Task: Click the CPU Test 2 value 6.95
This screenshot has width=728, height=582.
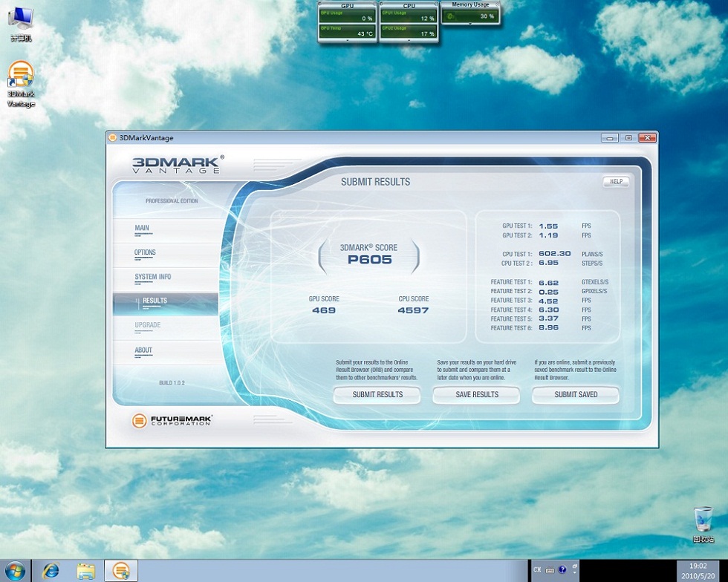Action: point(548,263)
